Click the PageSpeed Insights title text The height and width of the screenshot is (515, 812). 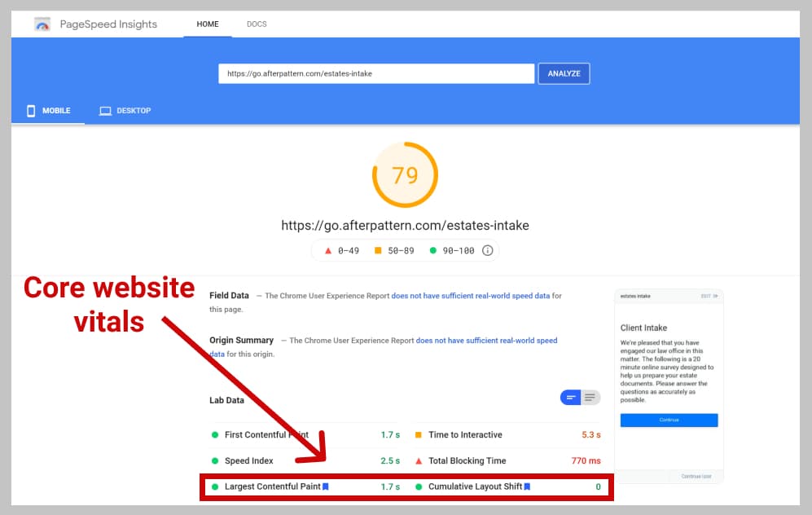[x=108, y=24]
